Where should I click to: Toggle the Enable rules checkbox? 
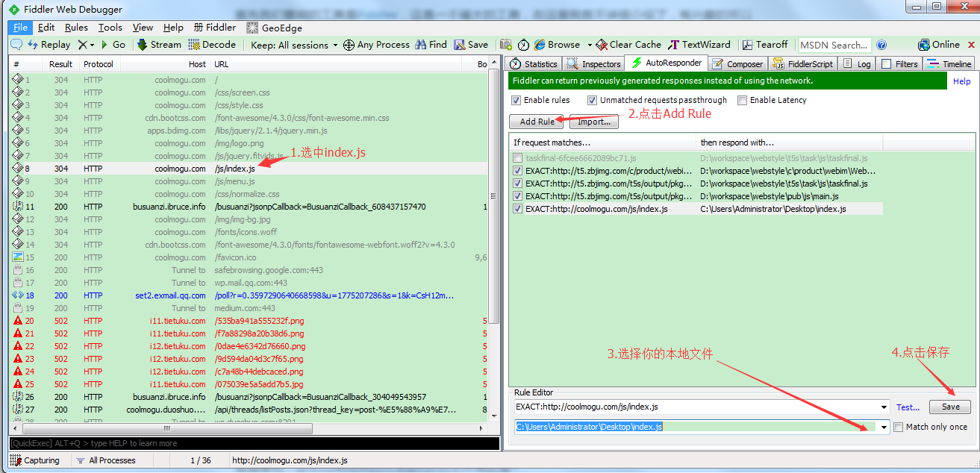[516, 100]
